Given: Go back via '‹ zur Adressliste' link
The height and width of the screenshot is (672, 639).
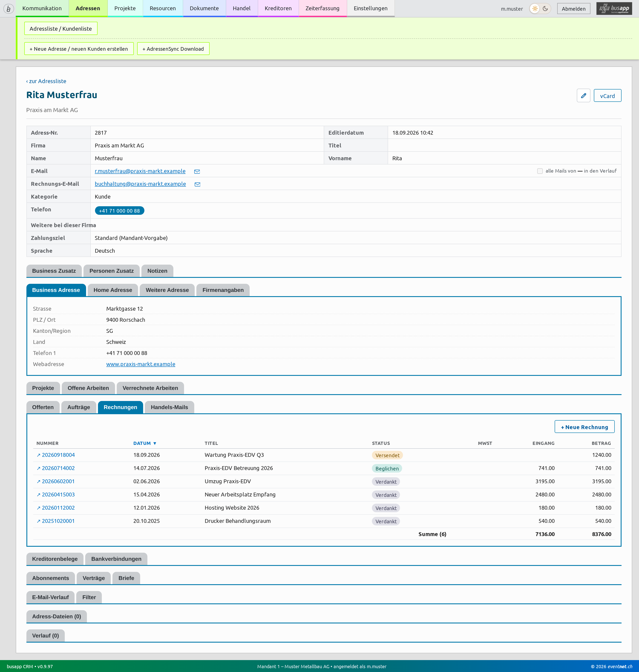Looking at the screenshot, I should pos(46,81).
